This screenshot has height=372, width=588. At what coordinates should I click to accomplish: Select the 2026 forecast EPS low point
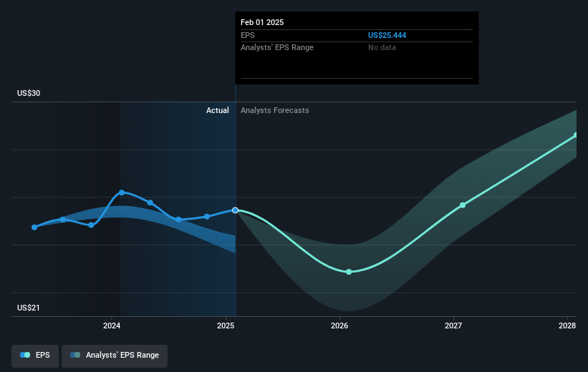pyautogui.click(x=349, y=272)
